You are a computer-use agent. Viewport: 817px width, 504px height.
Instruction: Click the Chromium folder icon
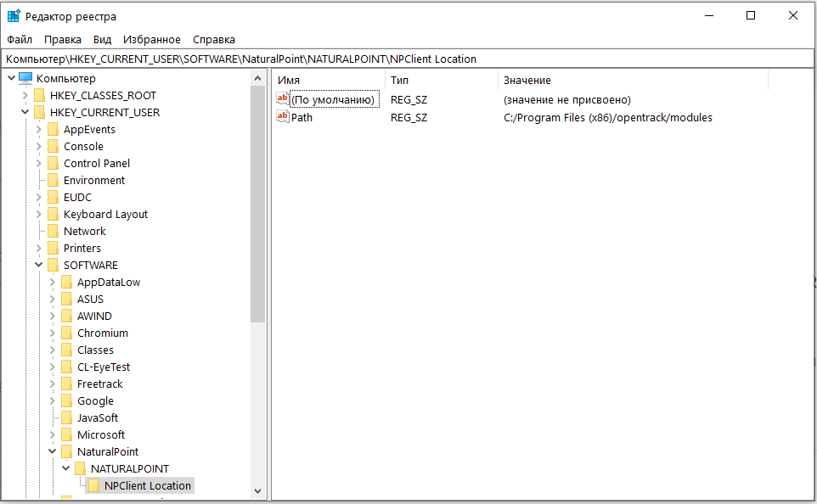[66, 333]
